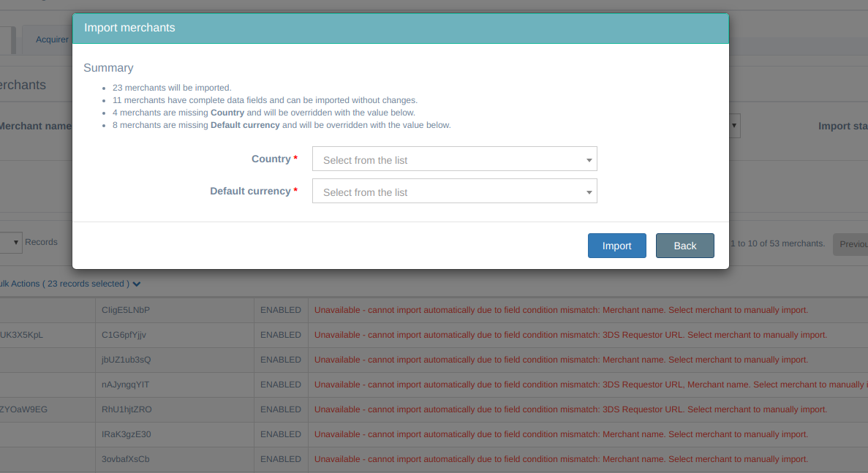Open the Records per page dropdown

coord(10,242)
